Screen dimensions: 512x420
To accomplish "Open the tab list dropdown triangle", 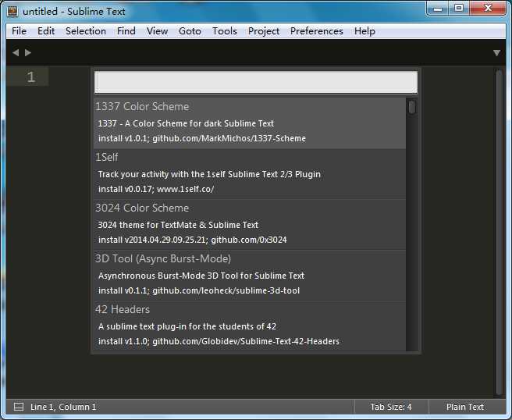I will tap(496, 53).
